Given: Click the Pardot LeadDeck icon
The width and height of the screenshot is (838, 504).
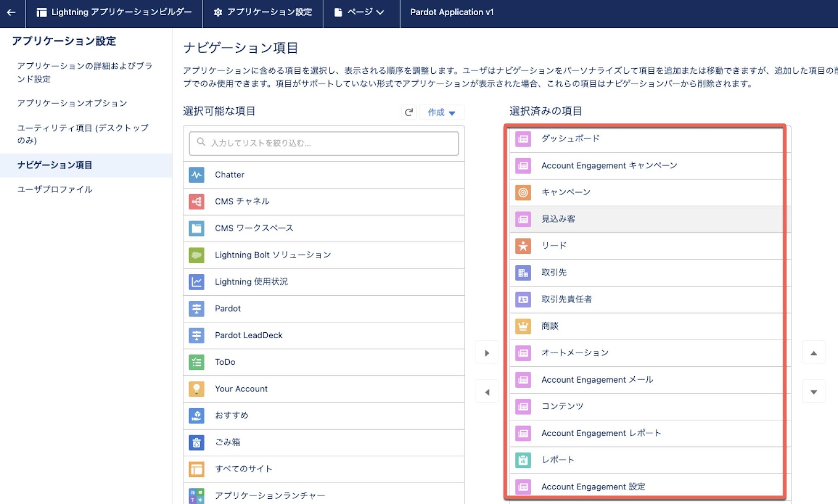Looking at the screenshot, I should [x=196, y=335].
